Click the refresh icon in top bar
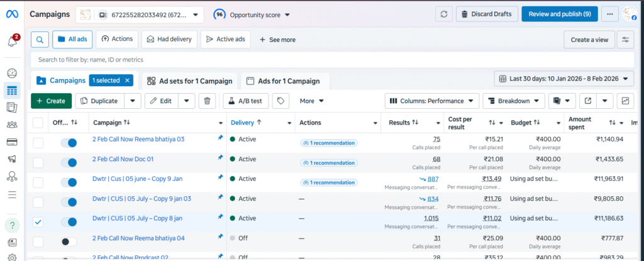 pos(445,14)
